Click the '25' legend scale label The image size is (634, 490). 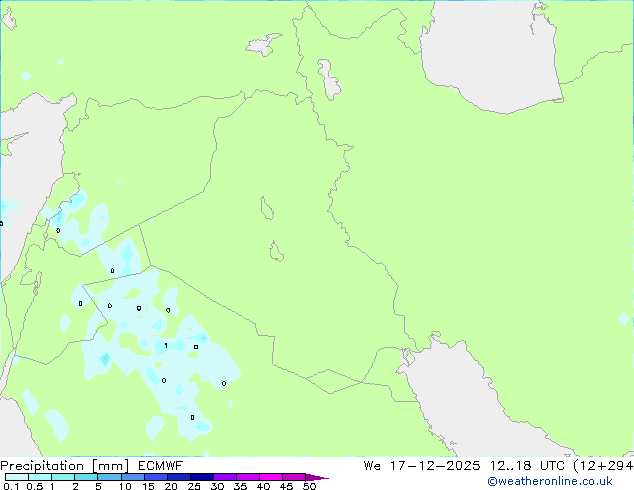pyautogui.click(x=194, y=486)
